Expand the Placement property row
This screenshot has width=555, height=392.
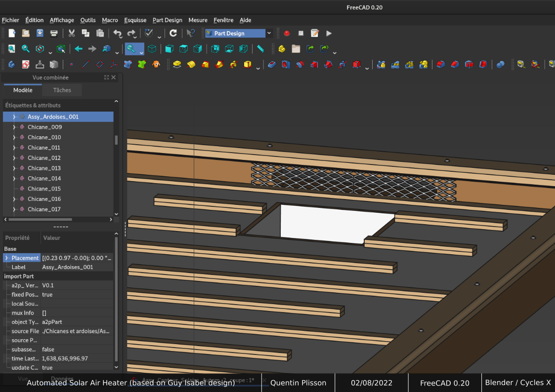pyautogui.click(x=6, y=258)
